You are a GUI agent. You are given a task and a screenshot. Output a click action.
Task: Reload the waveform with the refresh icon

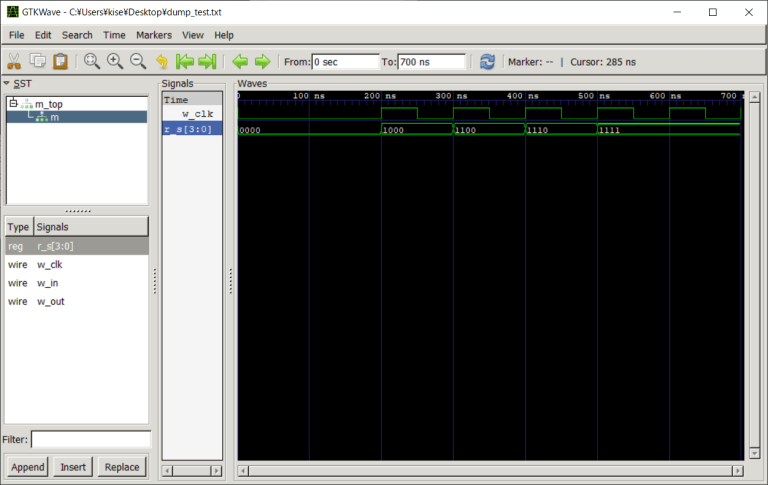(487, 61)
